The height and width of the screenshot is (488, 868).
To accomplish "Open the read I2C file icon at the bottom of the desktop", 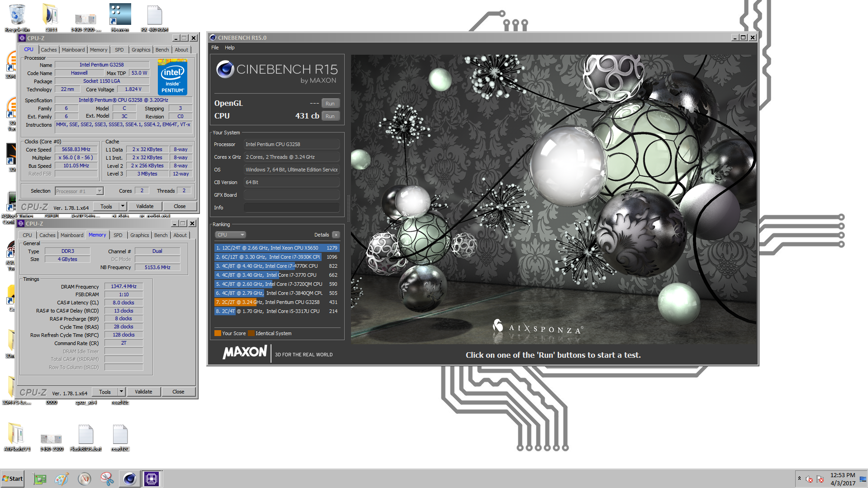I will (x=120, y=437).
